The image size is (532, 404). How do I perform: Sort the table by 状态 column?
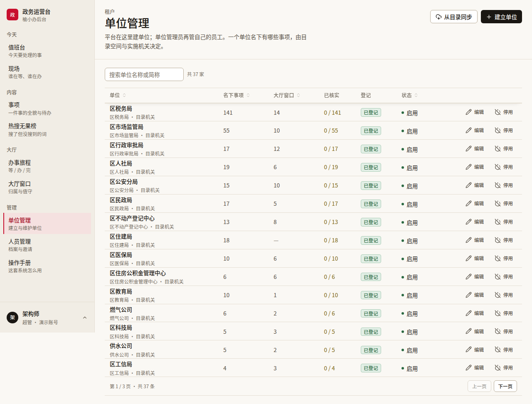coord(410,95)
